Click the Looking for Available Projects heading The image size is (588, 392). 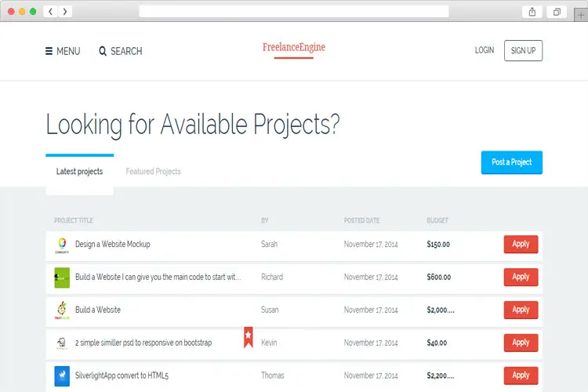pos(193,125)
